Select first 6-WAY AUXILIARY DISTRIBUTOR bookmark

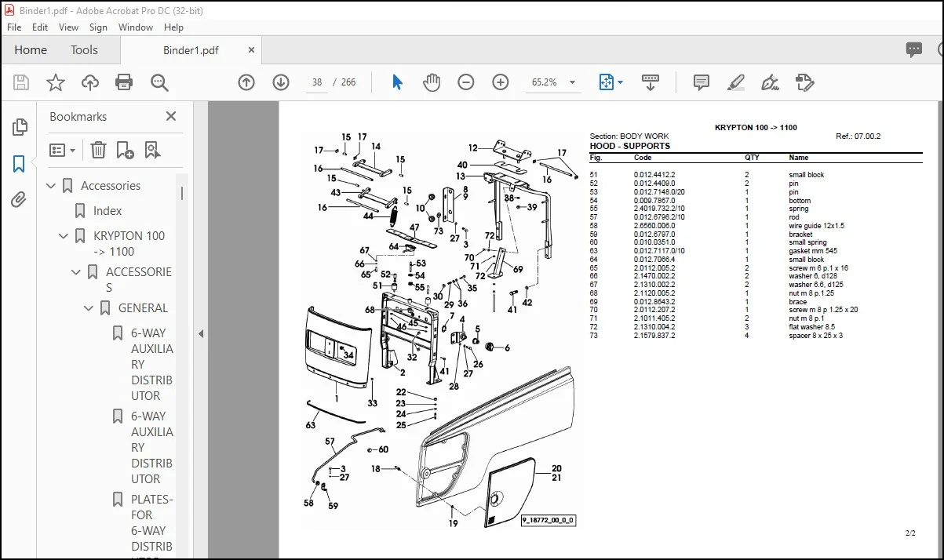(x=151, y=364)
